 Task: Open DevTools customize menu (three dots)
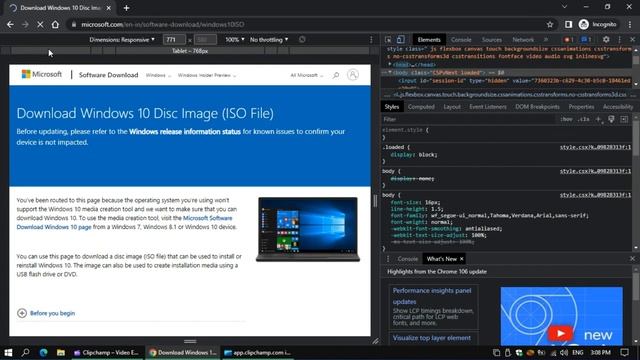pyautogui.click(x=620, y=40)
